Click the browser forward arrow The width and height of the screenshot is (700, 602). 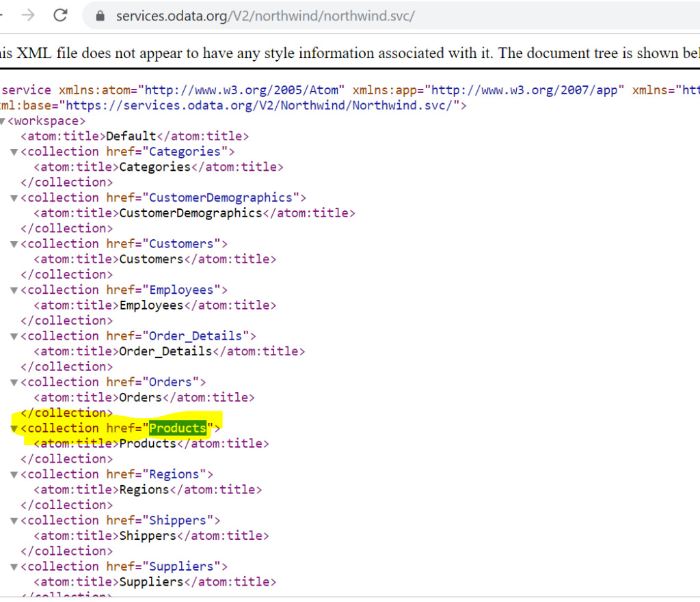pyautogui.click(x=28, y=16)
